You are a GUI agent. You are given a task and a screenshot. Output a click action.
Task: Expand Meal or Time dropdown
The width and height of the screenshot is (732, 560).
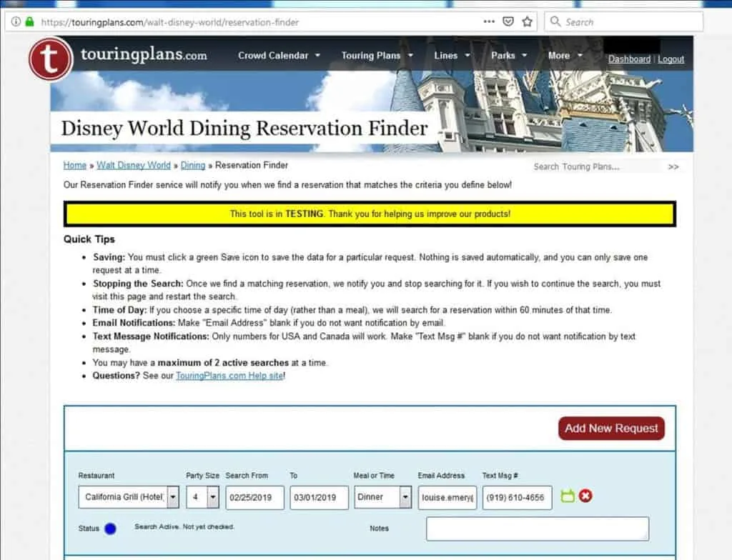[382, 497]
